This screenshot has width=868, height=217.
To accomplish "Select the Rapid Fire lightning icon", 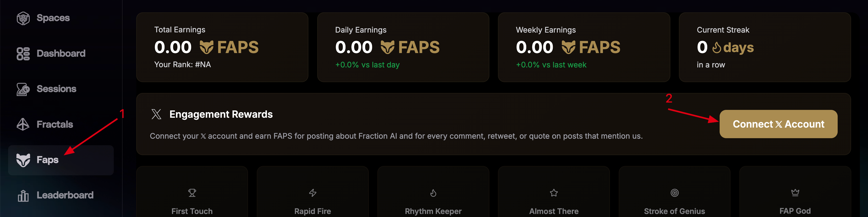I will coord(313,193).
